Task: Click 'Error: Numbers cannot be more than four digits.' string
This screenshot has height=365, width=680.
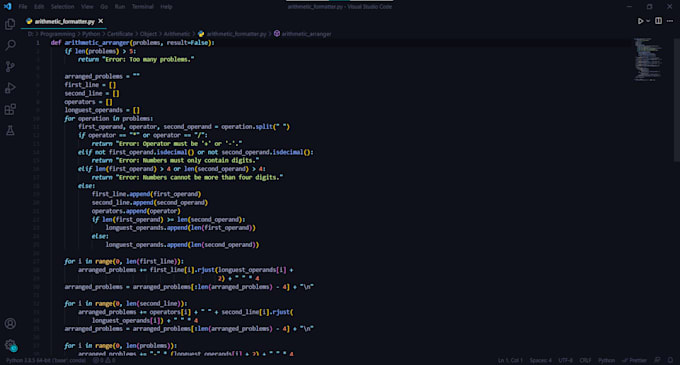Action: [199, 177]
